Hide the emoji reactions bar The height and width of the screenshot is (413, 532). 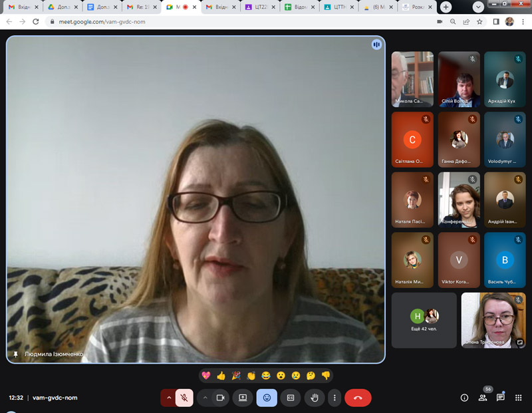(267, 398)
